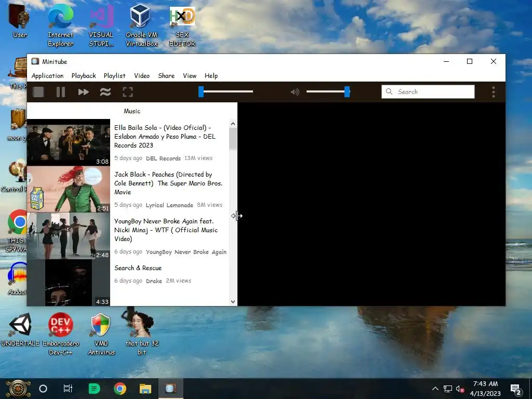Open the Playlist menu

coord(114,76)
